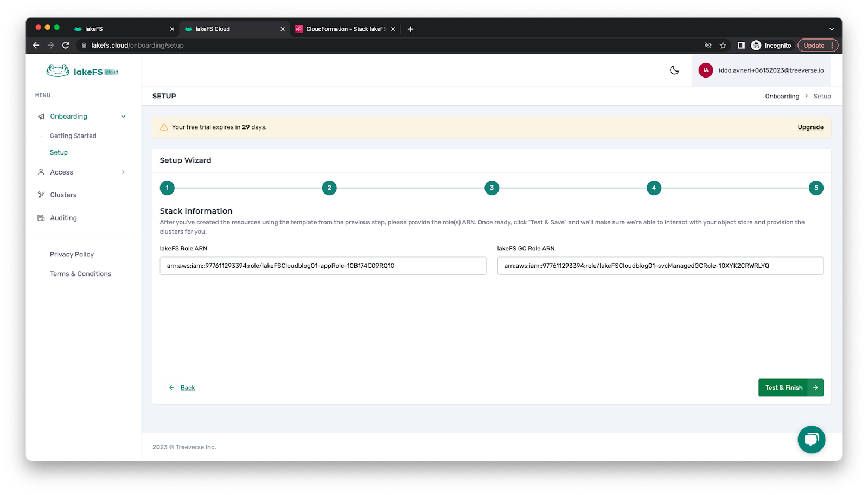Click the Access person icon
The width and height of the screenshot is (868, 495).
point(41,172)
